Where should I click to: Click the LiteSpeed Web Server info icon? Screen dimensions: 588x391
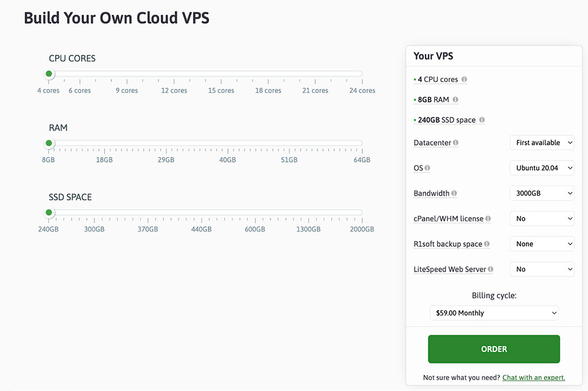491,269
